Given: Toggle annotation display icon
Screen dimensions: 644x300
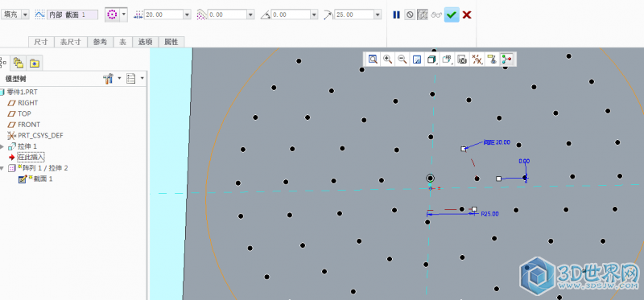Looking at the screenshot, I should tap(491, 60).
